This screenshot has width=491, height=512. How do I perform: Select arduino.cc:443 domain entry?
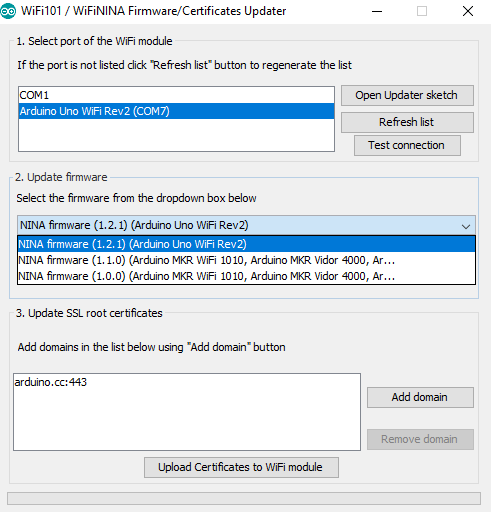coord(51,382)
